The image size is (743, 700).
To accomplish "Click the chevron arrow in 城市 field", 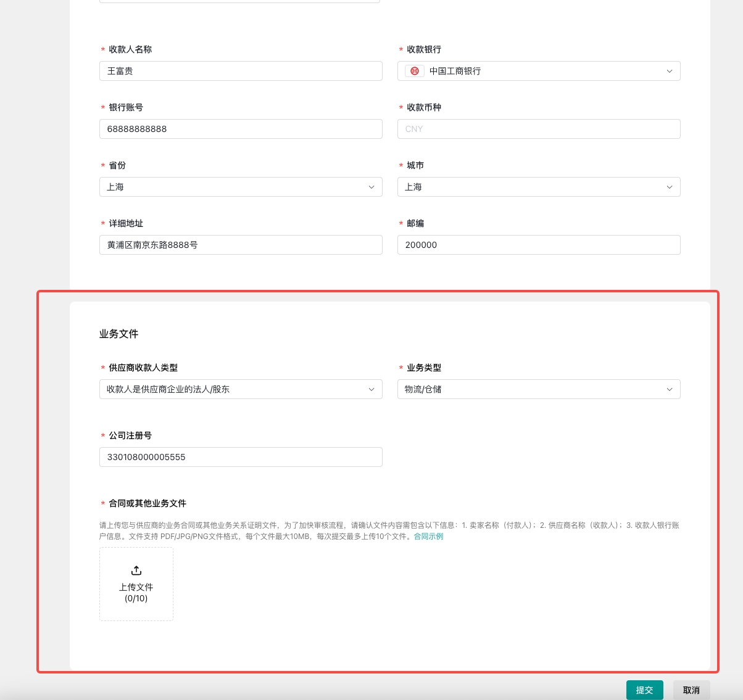I will [669, 187].
